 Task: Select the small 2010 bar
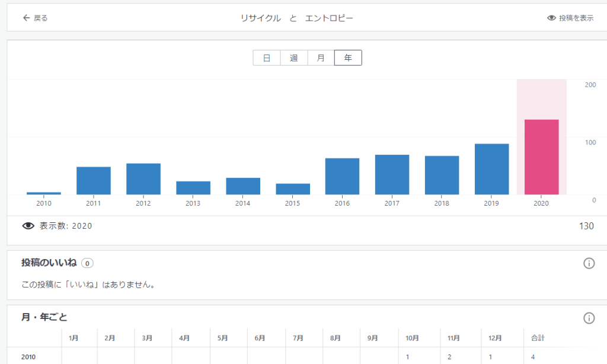[44, 193]
